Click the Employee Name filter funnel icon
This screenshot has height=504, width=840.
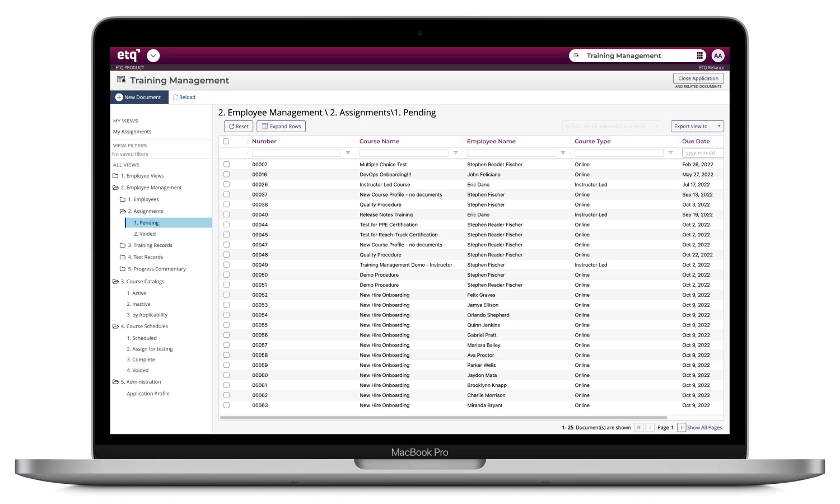(563, 153)
